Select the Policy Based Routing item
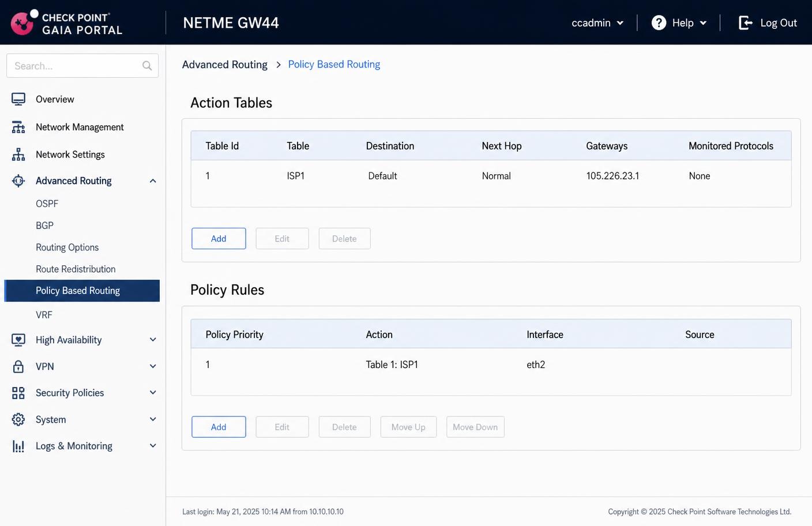The height and width of the screenshot is (526, 812). click(82, 291)
